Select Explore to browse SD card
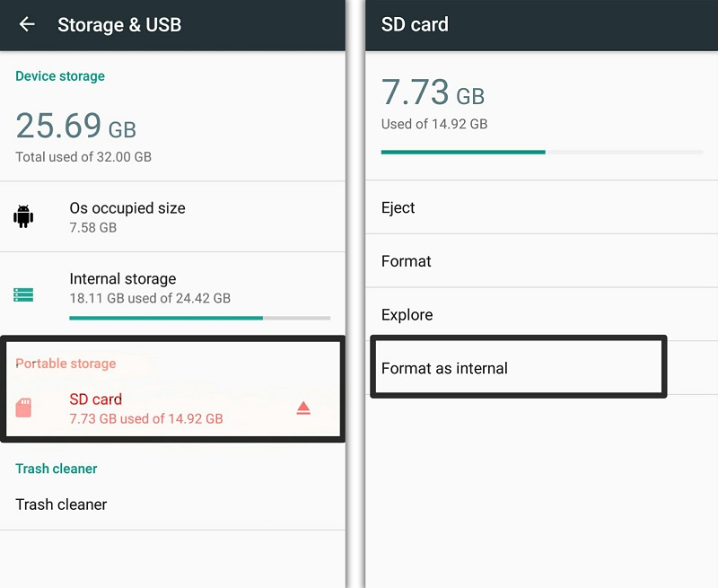The width and height of the screenshot is (718, 588). [407, 315]
